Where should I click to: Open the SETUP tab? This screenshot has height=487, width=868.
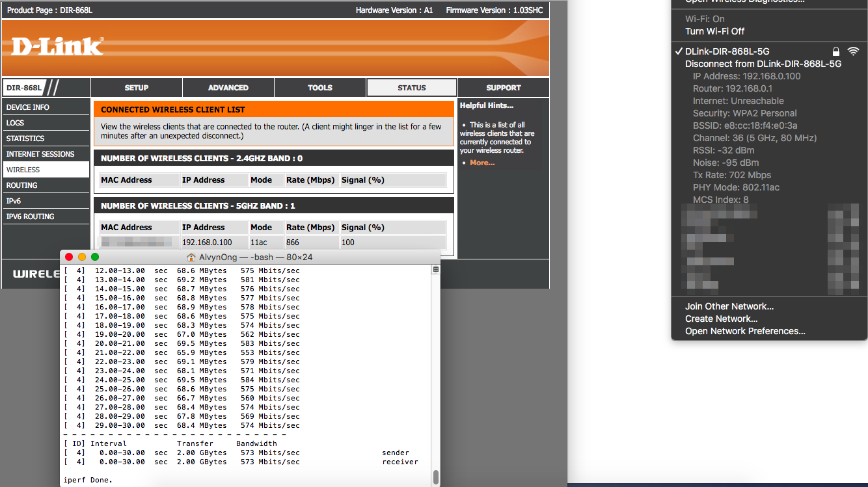click(137, 88)
